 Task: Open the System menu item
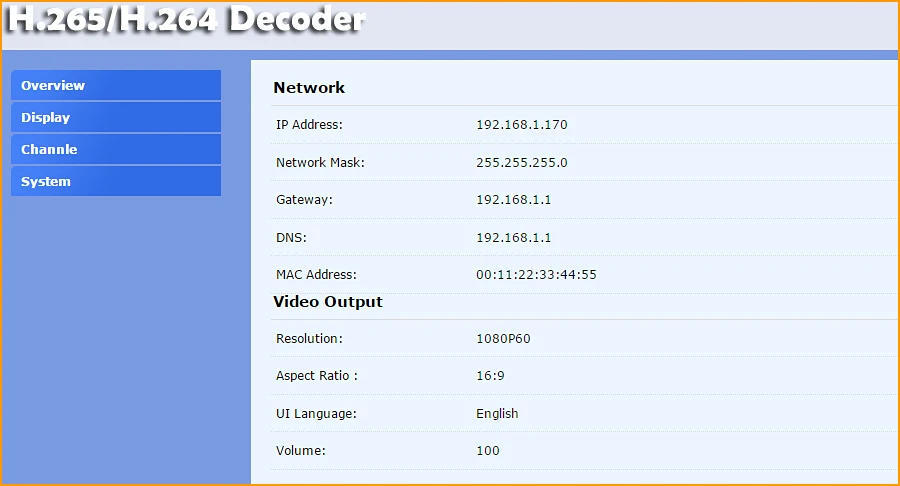(x=116, y=181)
